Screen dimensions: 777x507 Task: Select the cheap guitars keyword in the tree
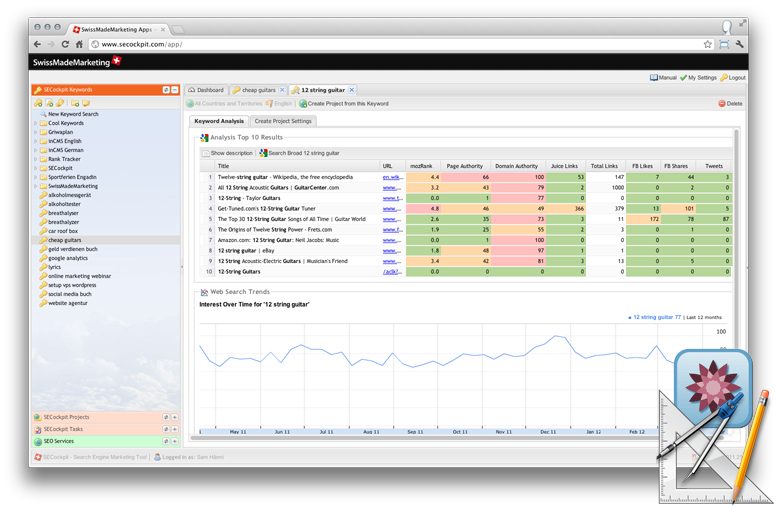point(106,240)
